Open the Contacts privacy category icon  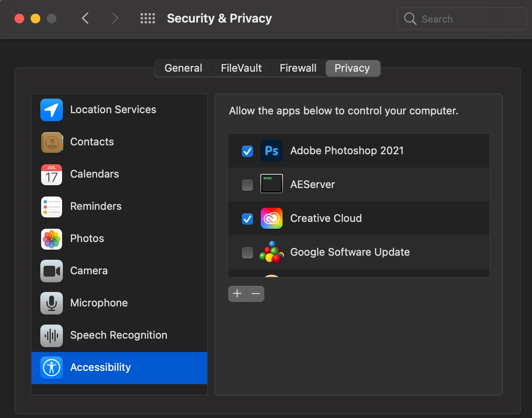[52, 142]
